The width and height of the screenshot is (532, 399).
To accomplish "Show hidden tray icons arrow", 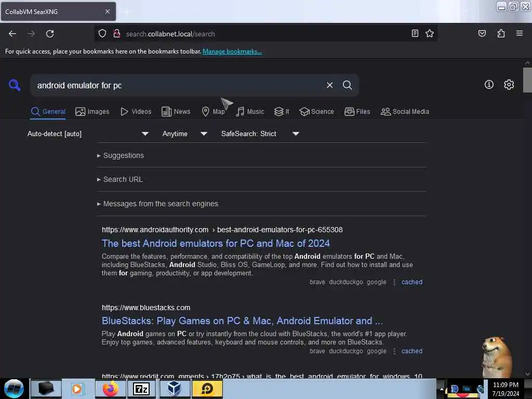I will (x=442, y=389).
